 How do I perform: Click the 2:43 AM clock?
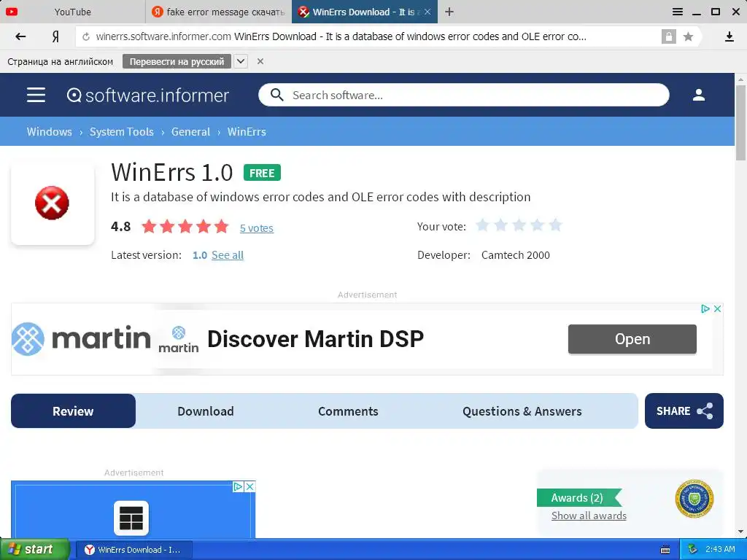click(x=720, y=550)
